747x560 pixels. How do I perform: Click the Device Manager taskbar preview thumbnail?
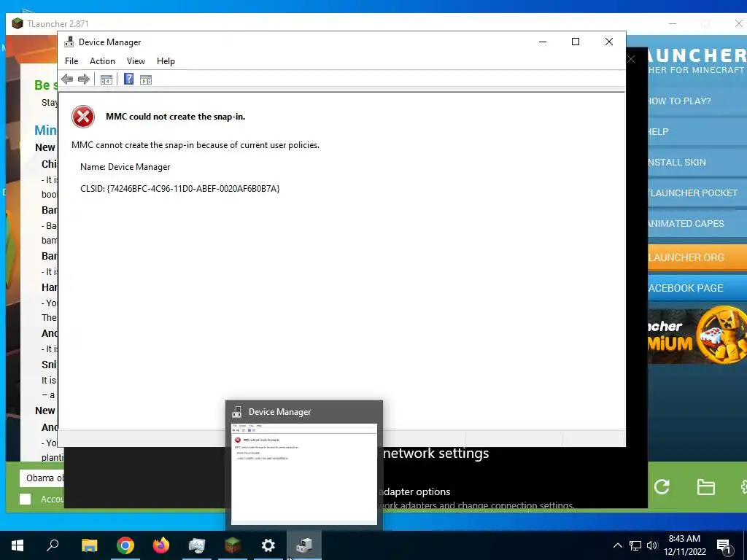304,474
